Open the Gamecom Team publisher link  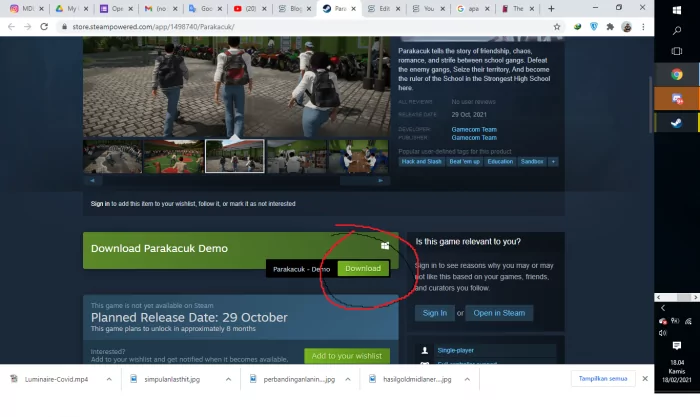point(474,138)
